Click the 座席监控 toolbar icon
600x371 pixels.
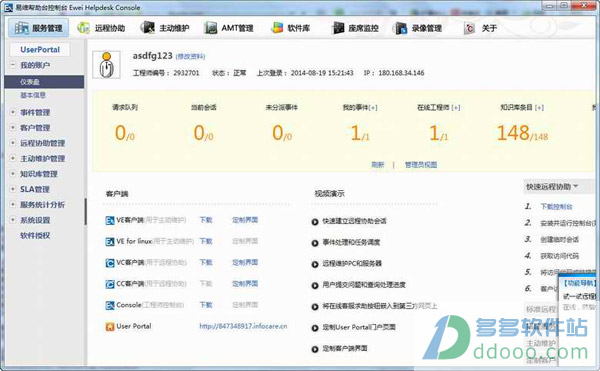[x=338, y=28]
